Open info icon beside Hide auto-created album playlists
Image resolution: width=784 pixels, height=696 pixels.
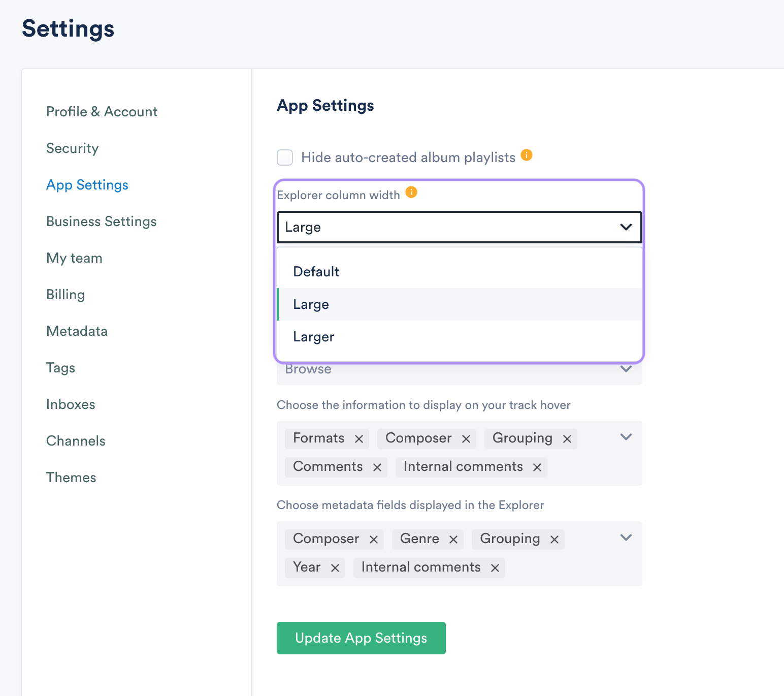(x=527, y=155)
